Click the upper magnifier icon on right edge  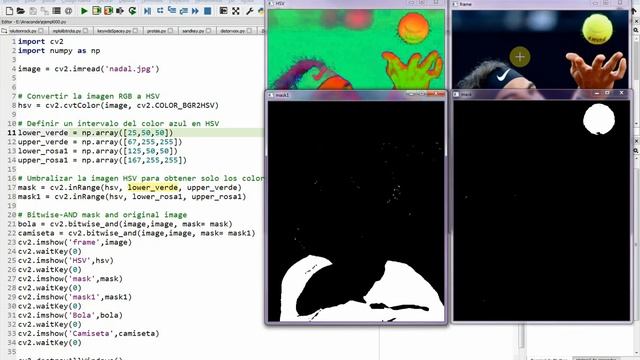coord(636,30)
